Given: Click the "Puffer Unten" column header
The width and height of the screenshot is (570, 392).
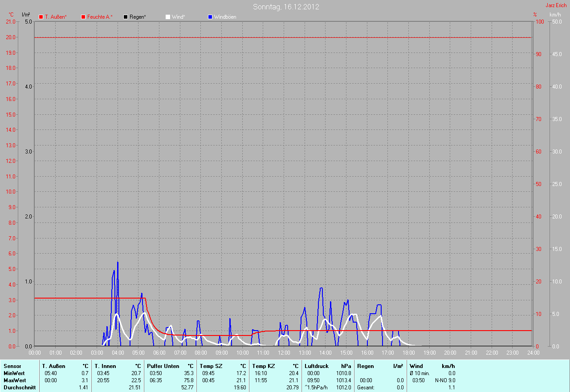Looking at the screenshot, I should tap(163, 366).
